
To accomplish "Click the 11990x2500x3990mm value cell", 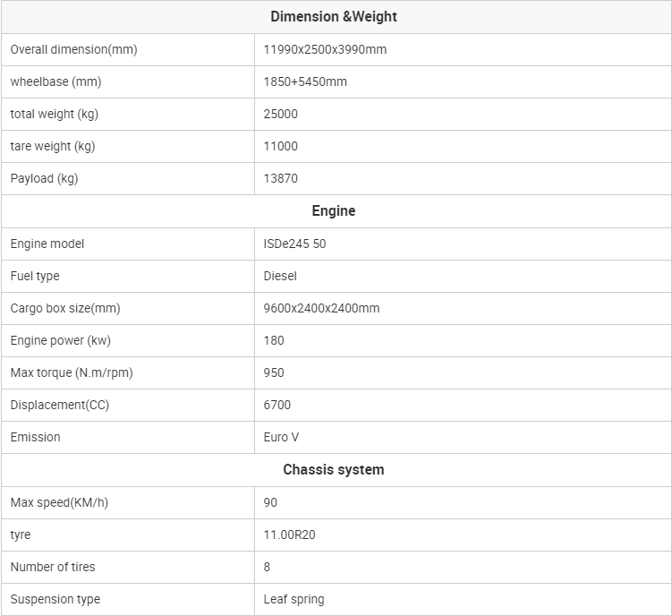I will 463,50.
